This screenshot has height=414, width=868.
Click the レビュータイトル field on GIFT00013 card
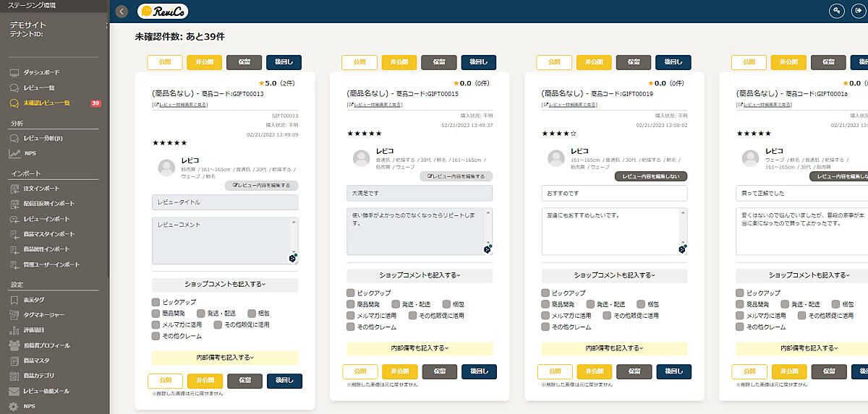tap(225, 202)
